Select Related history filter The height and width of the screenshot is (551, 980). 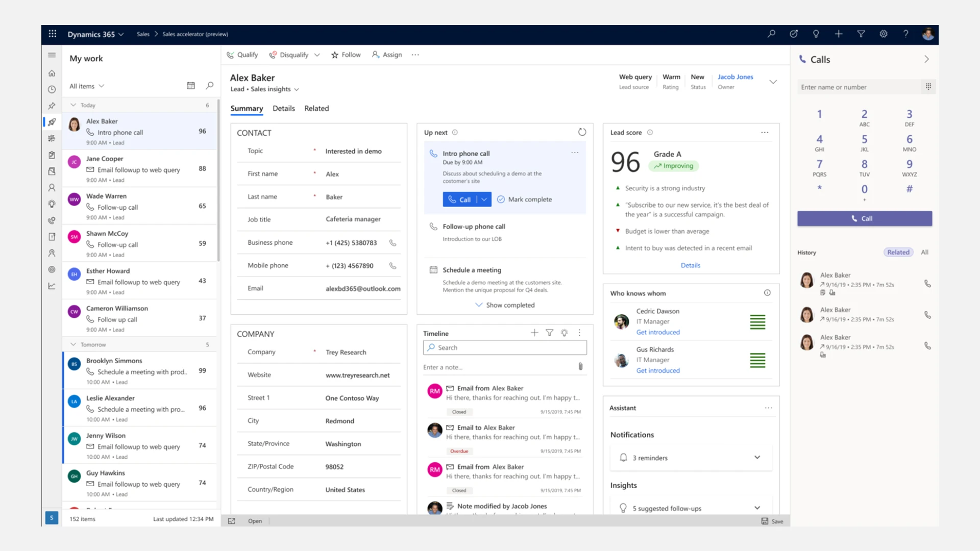898,252
